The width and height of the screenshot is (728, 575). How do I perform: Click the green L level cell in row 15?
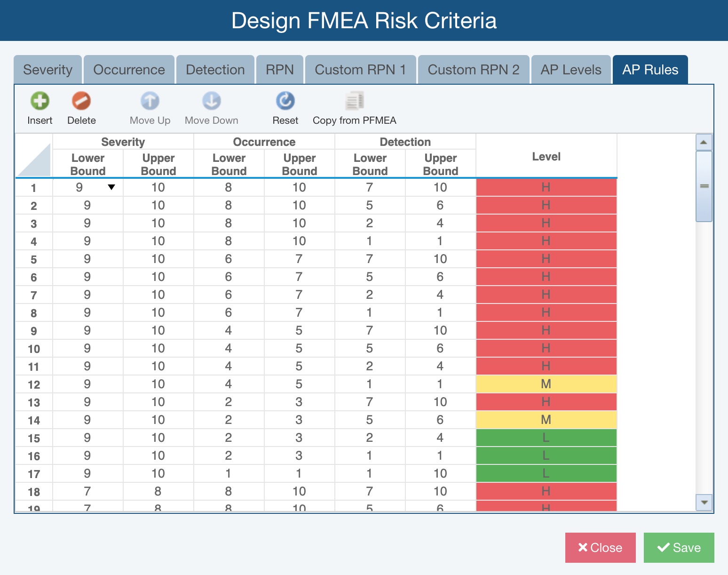[x=546, y=437]
